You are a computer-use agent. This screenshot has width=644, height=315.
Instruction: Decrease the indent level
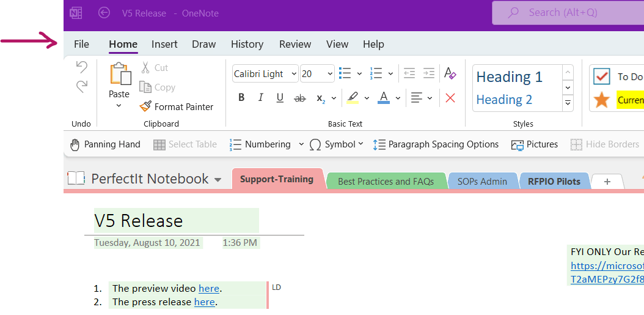pyautogui.click(x=409, y=73)
